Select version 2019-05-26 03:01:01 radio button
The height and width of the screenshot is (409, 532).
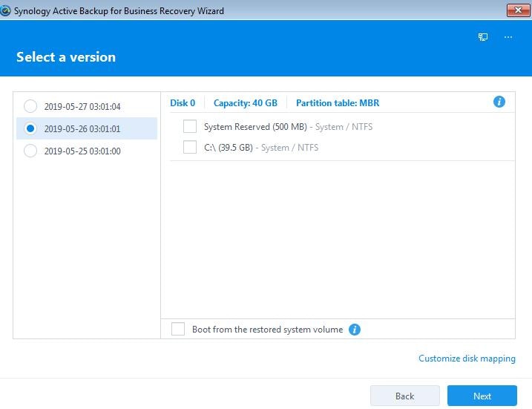[30, 128]
